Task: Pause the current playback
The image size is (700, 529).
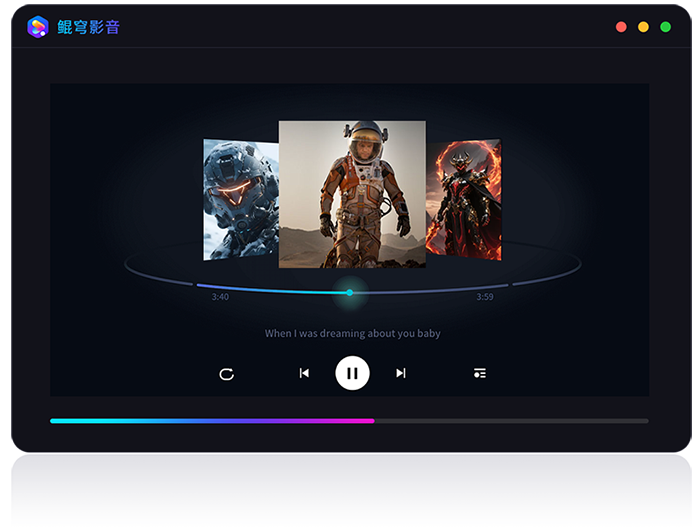Action: click(352, 373)
